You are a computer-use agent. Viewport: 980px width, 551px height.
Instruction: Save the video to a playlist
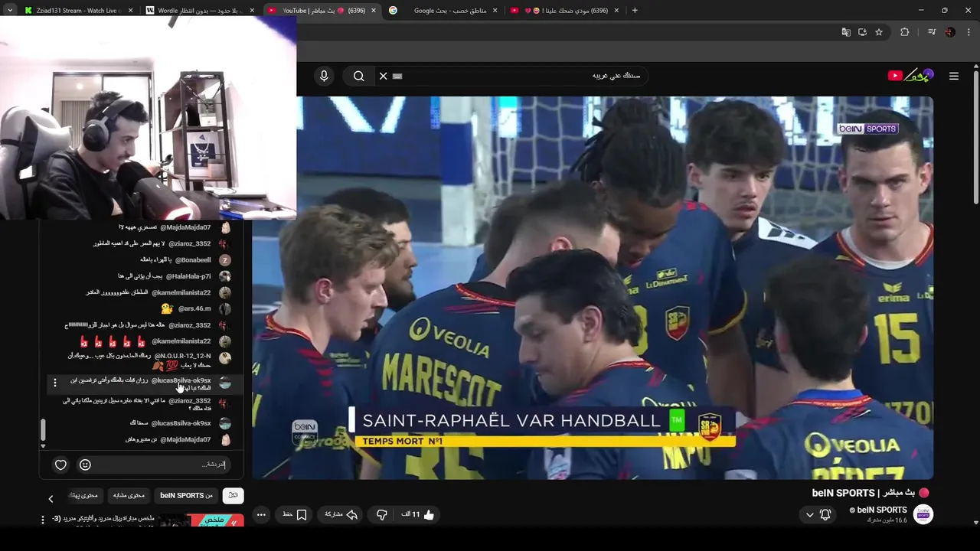pos(296,515)
